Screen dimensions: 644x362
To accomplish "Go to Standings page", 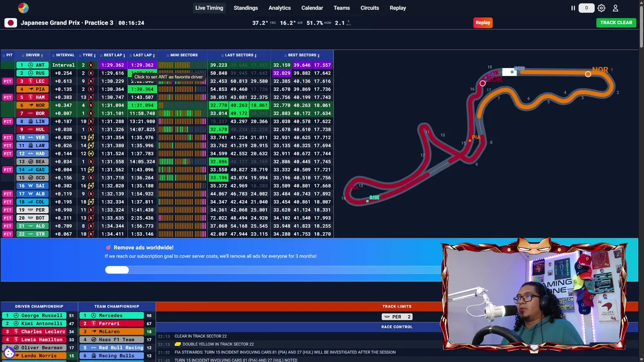I will tap(246, 8).
